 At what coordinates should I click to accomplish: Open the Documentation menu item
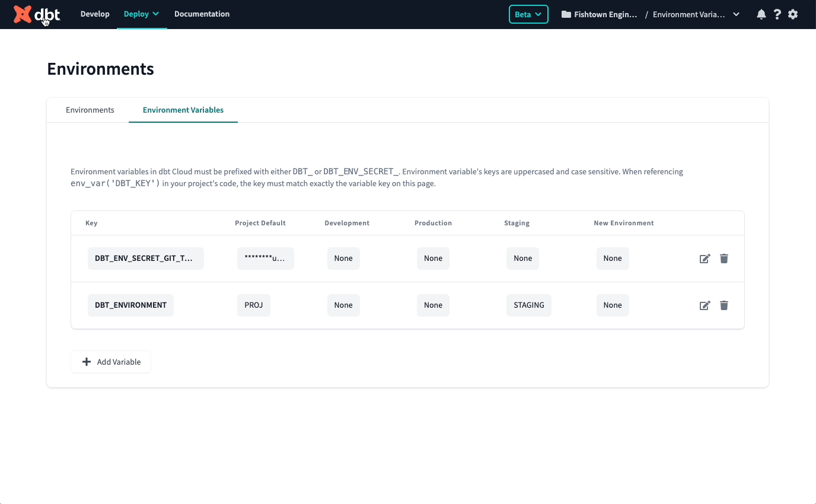(202, 14)
